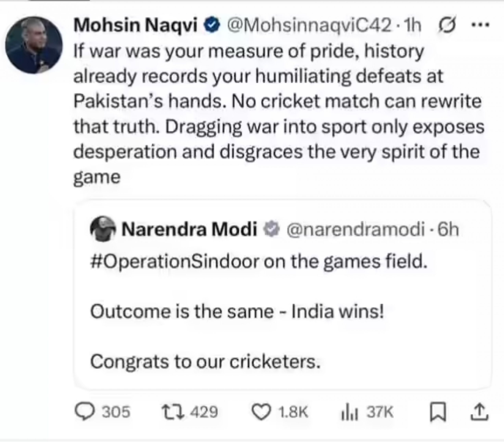
Task: Like the tweet with the heart icon
Action: [261, 412]
